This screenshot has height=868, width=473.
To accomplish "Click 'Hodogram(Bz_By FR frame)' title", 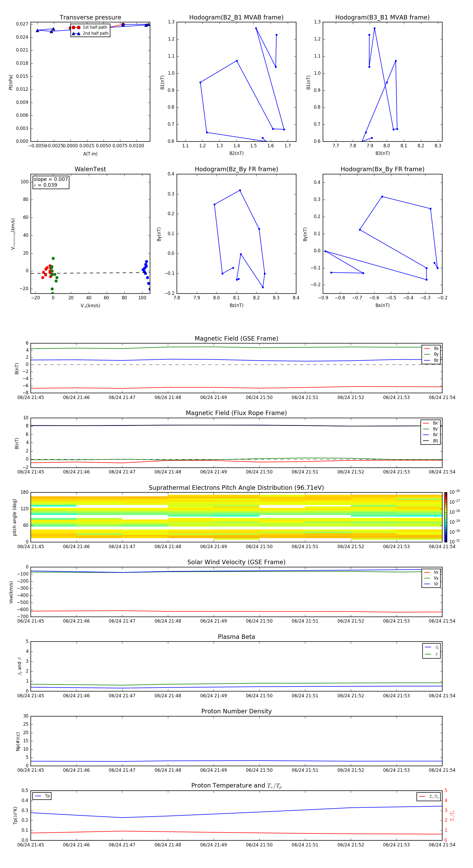I will pos(236,169).
